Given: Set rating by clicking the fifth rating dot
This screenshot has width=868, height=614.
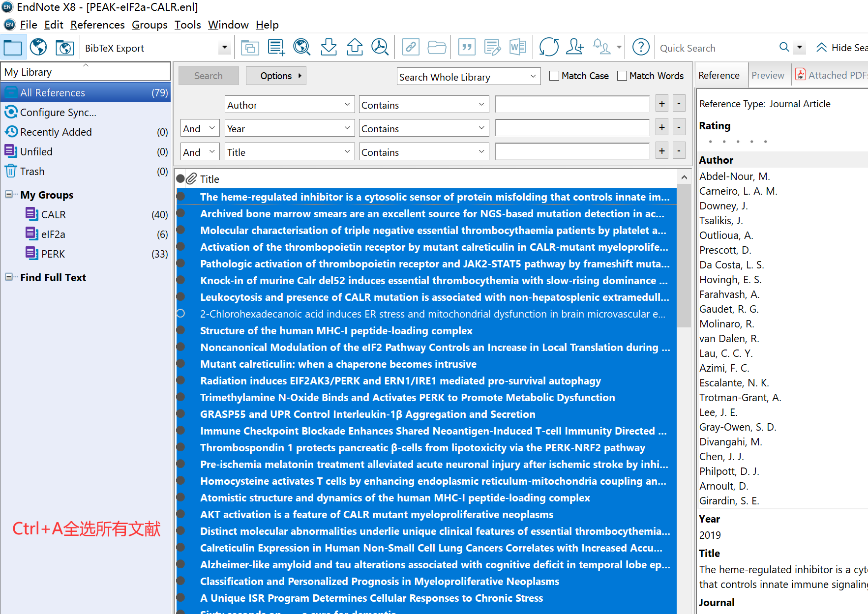Looking at the screenshot, I should pyautogui.click(x=765, y=142).
